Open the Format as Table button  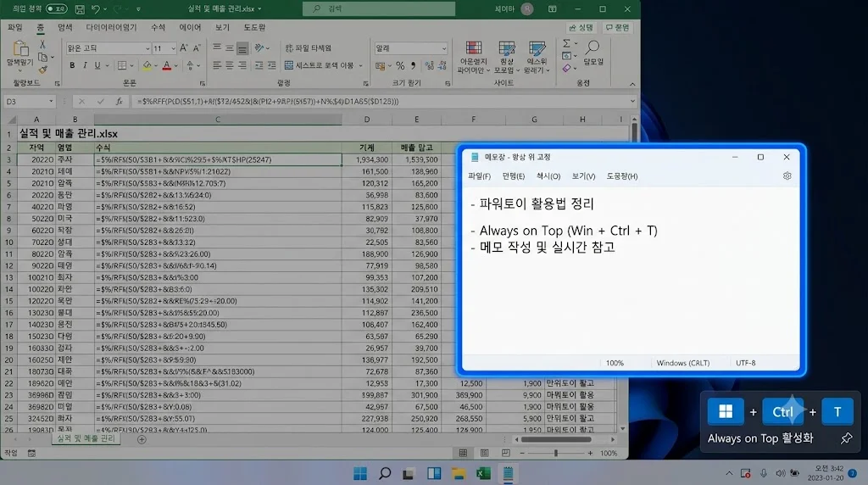click(507, 57)
